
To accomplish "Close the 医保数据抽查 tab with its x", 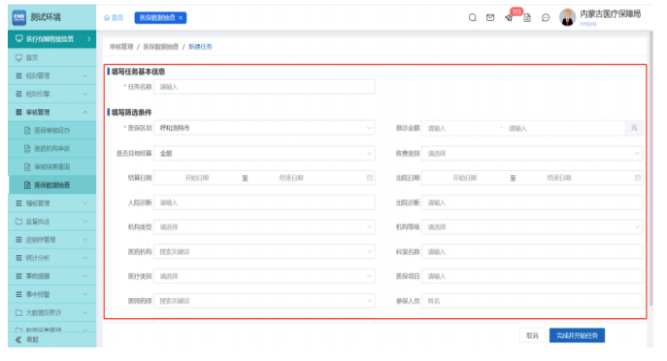I will tap(180, 18).
